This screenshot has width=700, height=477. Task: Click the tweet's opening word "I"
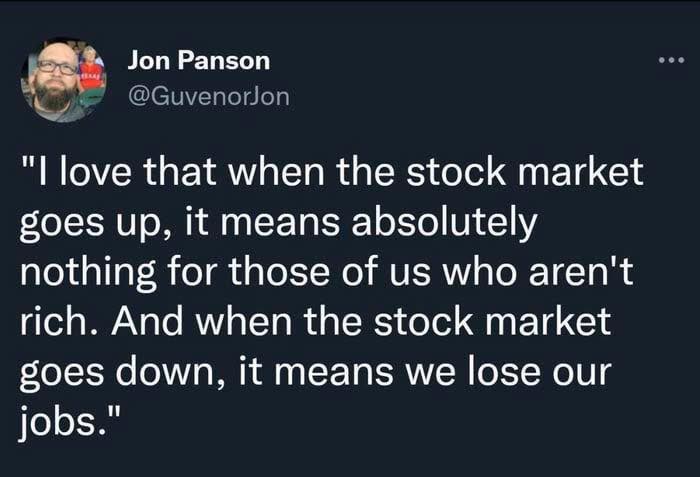(x=44, y=174)
